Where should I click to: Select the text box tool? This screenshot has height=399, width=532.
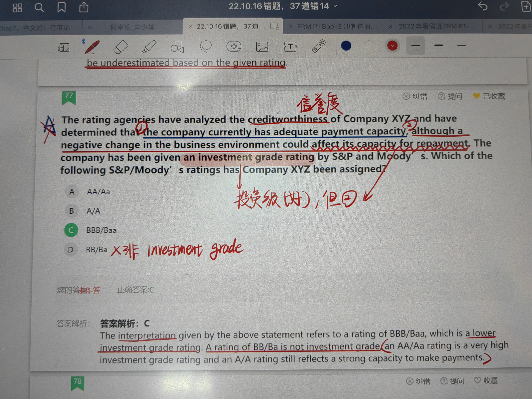[290, 46]
